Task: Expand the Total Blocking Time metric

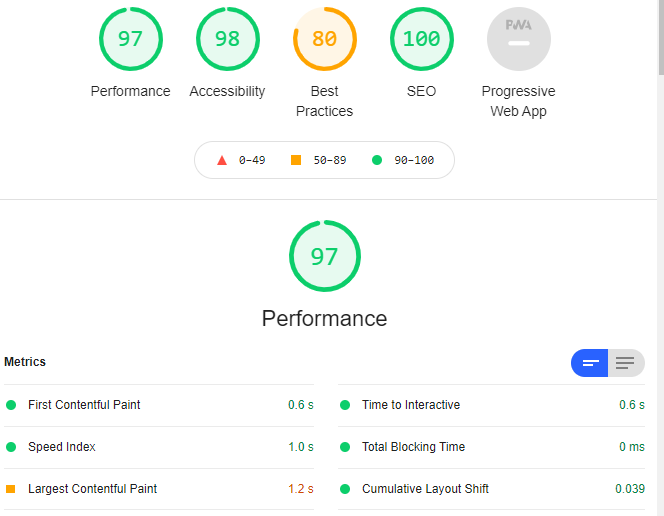Action: pyautogui.click(x=491, y=447)
